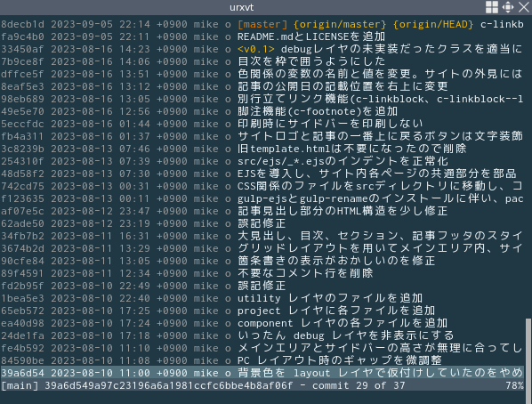
Task: Select commit 254310f about src/ejs indent
Action: tap(262, 161)
